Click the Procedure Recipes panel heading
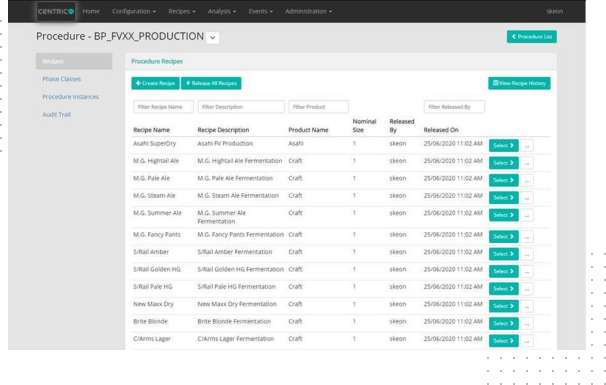Image resolution: width=606 pixels, height=385 pixels. (157, 61)
